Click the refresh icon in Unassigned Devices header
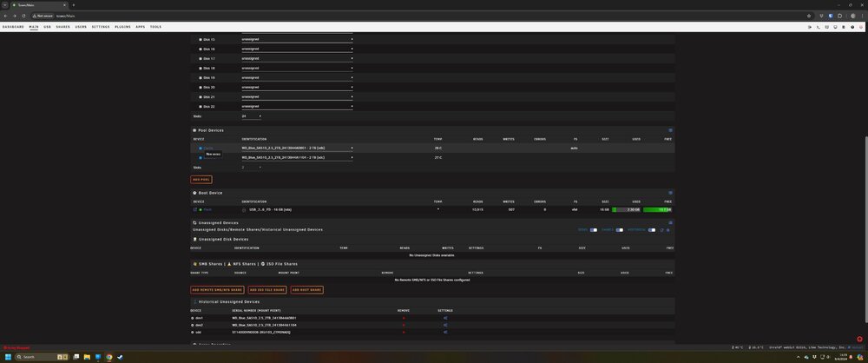Screen dimensions: 868x363 [661, 230]
